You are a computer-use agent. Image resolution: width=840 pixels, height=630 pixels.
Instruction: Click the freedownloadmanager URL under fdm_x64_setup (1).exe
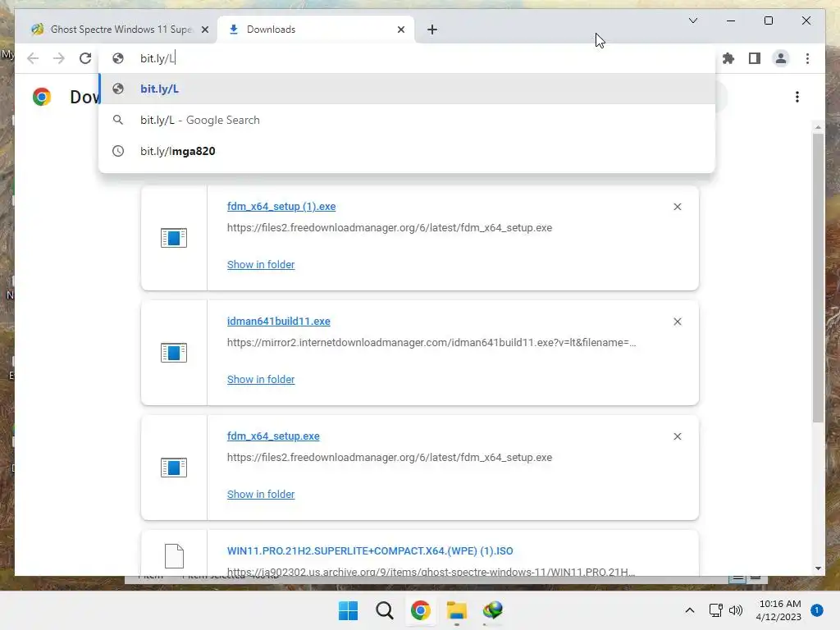390,228
